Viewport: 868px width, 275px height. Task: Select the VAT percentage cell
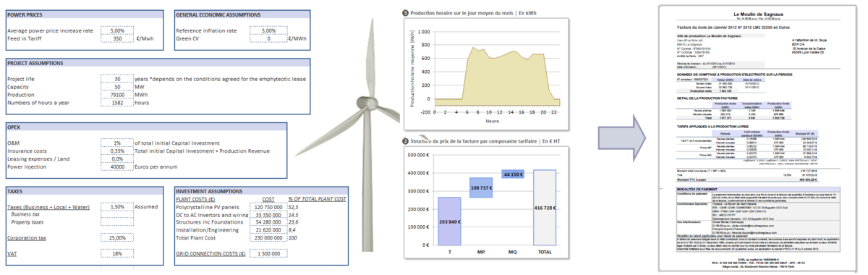point(117,254)
